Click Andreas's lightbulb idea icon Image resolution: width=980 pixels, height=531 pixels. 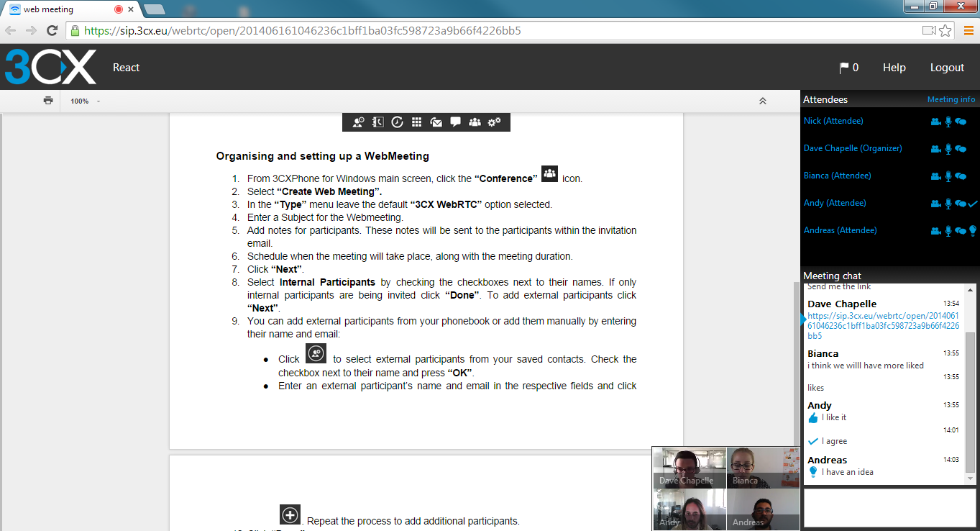[973, 230]
